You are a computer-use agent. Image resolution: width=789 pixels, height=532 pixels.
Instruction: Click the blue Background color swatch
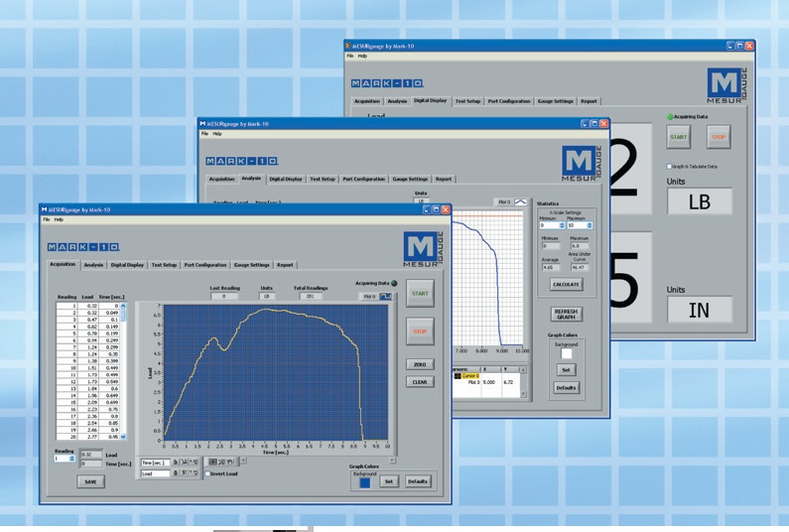tap(364, 482)
